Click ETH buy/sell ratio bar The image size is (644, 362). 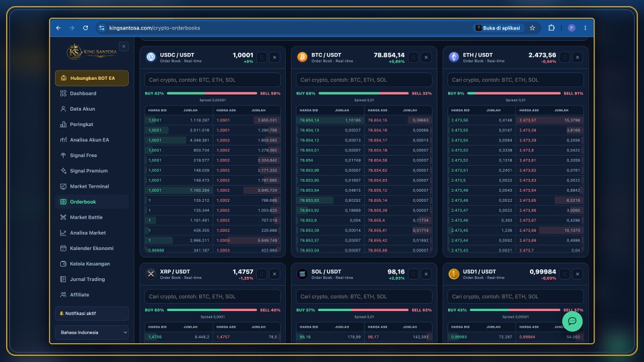pyautogui.click(x=514, y=93)
